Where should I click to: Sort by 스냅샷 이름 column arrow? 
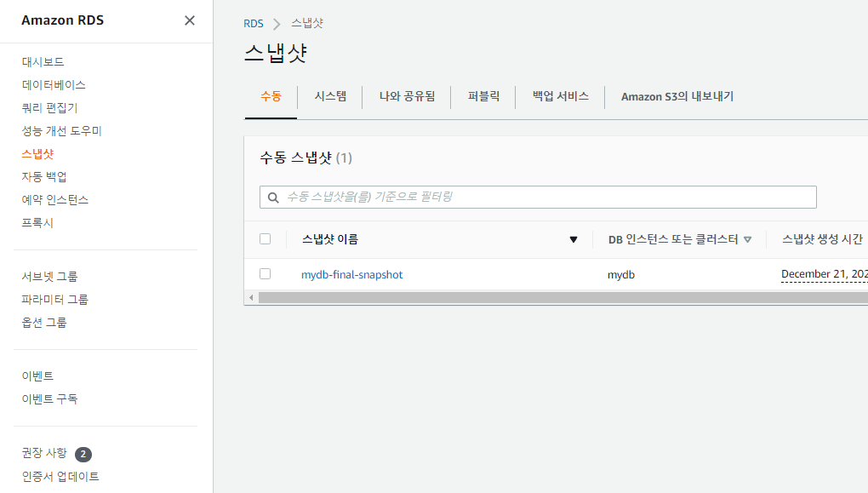point(574,240)
